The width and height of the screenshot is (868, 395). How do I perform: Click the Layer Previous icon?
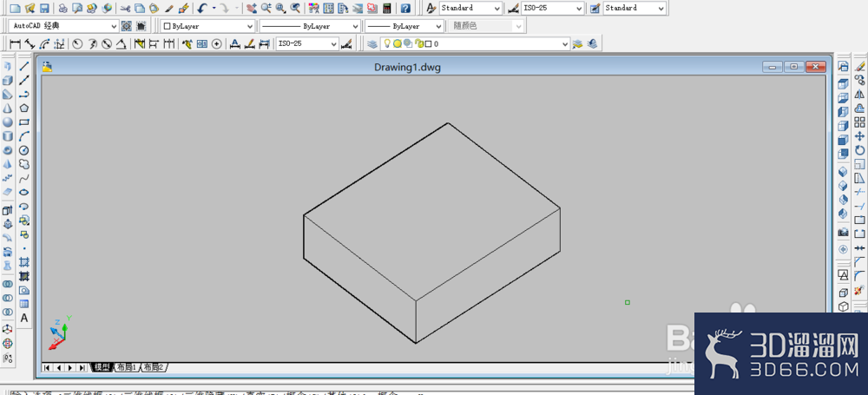pyautogui.click(x=592, y=43)
